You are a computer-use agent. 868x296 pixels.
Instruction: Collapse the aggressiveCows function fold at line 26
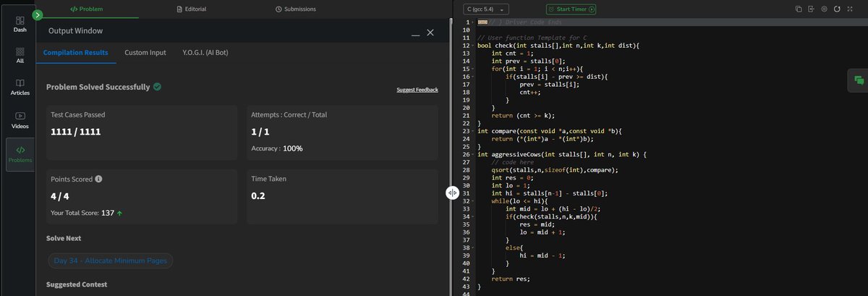[473, 154]
